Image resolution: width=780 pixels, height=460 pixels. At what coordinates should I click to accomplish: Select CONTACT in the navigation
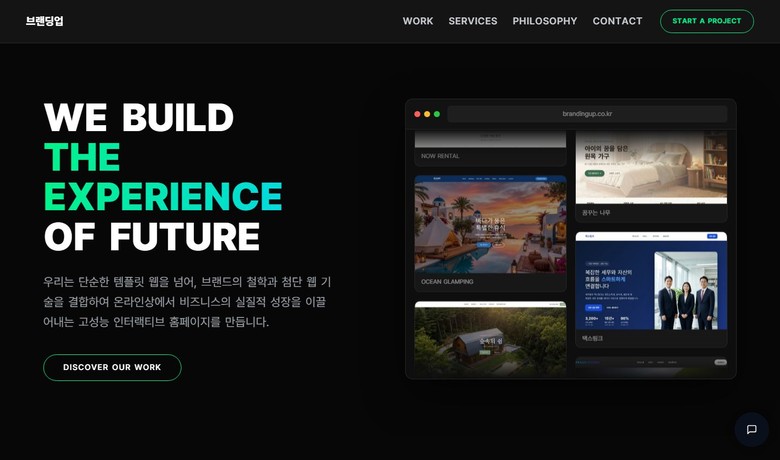click(617, 21)
